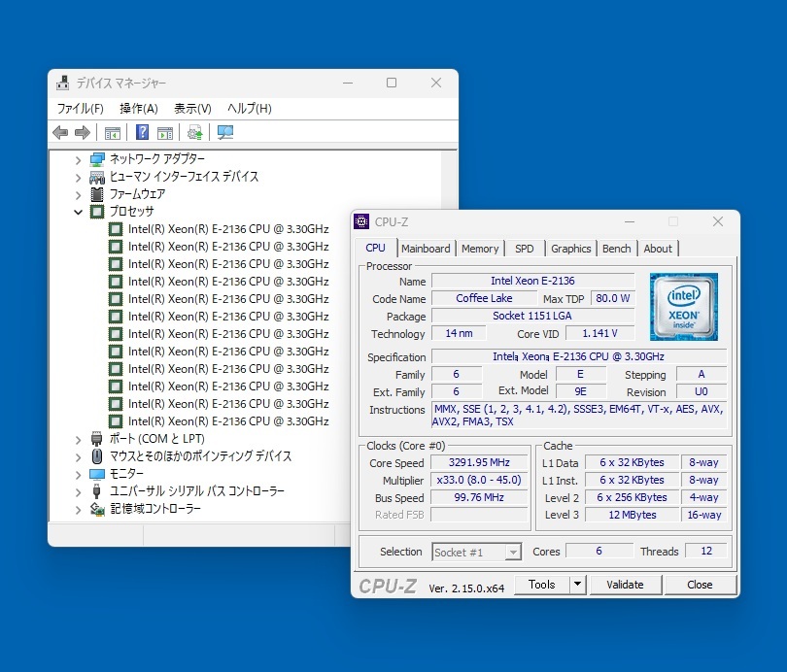Expand the ファームウェア node
Screen dimensions: 787x672
click(x=78, y=194)
